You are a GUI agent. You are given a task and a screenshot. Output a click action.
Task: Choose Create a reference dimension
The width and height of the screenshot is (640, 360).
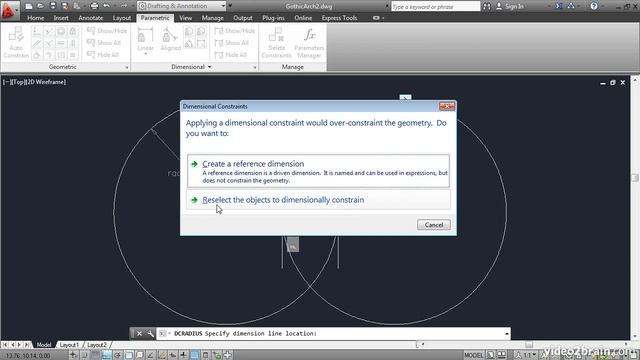point(318,171)
